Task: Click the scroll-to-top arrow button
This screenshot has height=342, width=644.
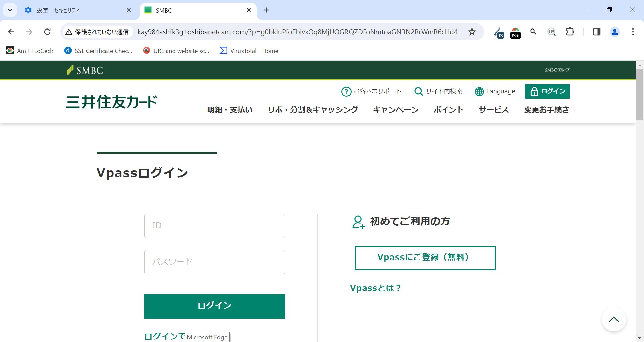Action: (614, 319)
